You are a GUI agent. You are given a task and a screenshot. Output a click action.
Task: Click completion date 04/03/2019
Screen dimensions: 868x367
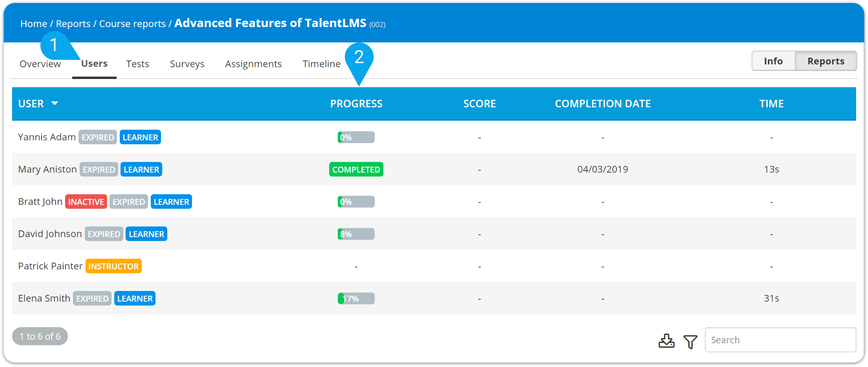point(603,170)
